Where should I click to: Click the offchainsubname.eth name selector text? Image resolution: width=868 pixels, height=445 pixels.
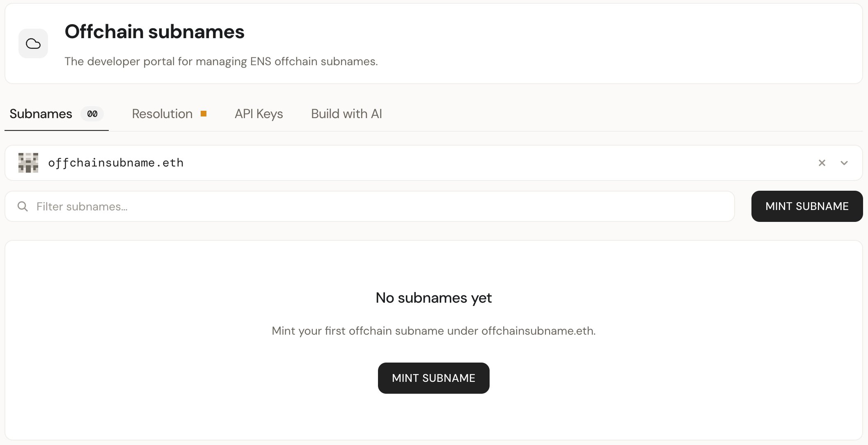(116, 163)
